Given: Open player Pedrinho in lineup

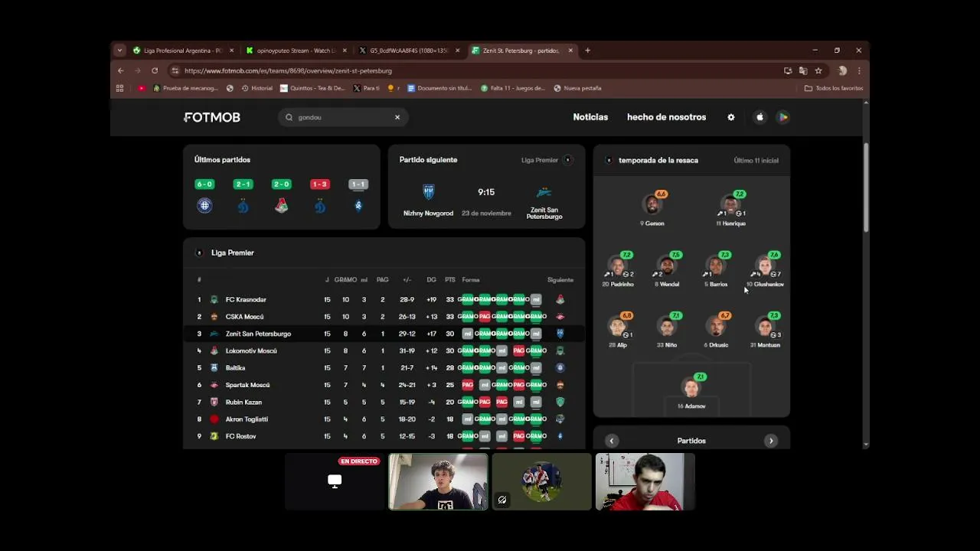Looking at the screenshot, I should point(618,269).
